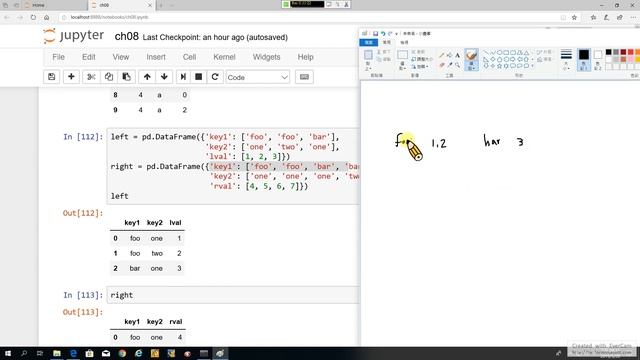Screen dimensions: 640x360
Task: Move the selected cell down
Action: coord(164,77)
